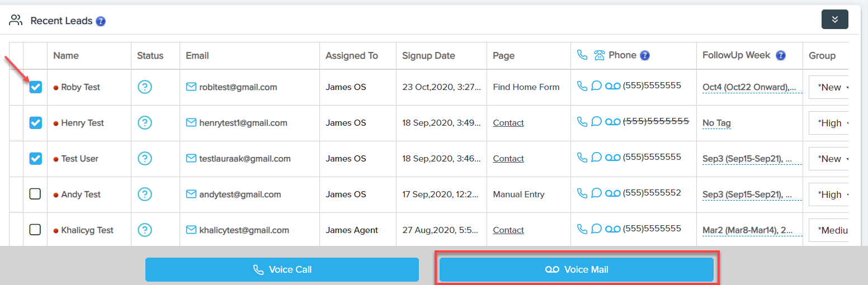Click the status question mark for Khalicyg Test

point(145,230)
